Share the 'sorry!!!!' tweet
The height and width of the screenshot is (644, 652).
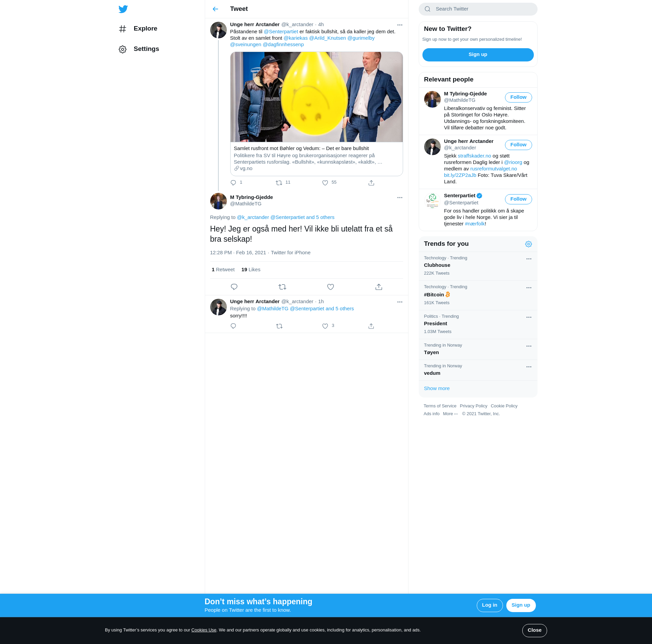pyautogui.click(x=371, y=326)
